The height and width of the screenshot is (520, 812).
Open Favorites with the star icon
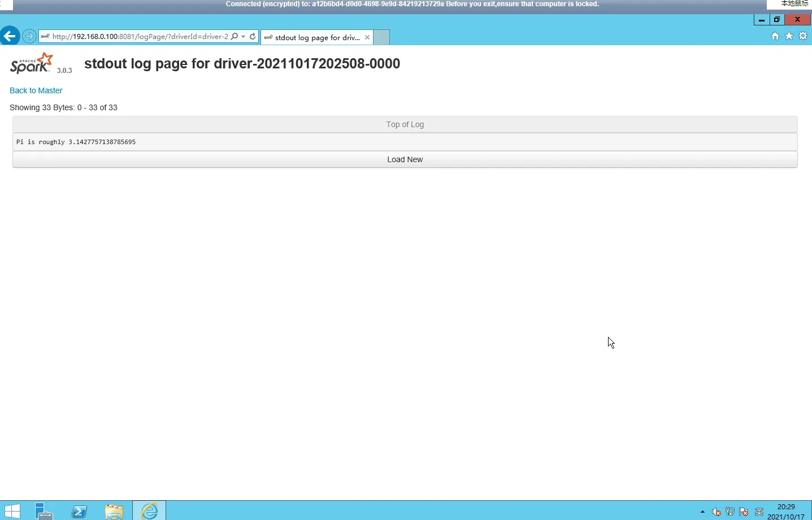[x=789, y=36]
